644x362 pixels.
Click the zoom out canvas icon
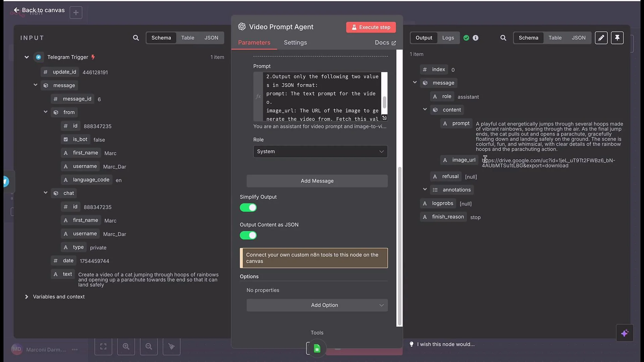coord(149,346)
